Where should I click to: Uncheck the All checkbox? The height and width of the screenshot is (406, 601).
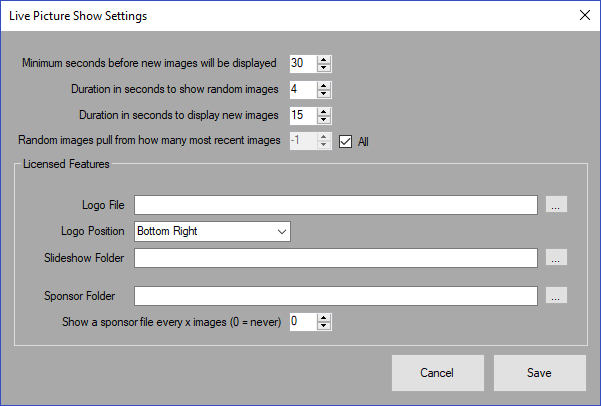345,141
